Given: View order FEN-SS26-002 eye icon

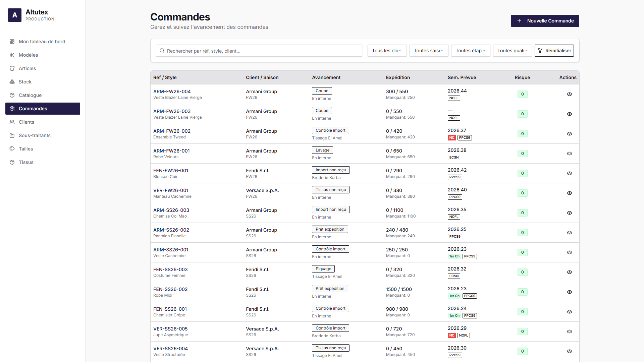Looking at the screenshot, I should [570, 292].
